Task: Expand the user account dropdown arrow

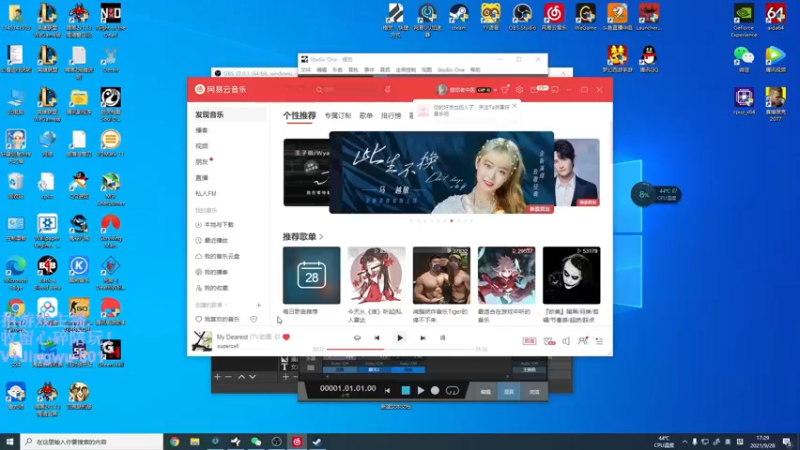Action: pyautogui.click(x=495, y=90)
